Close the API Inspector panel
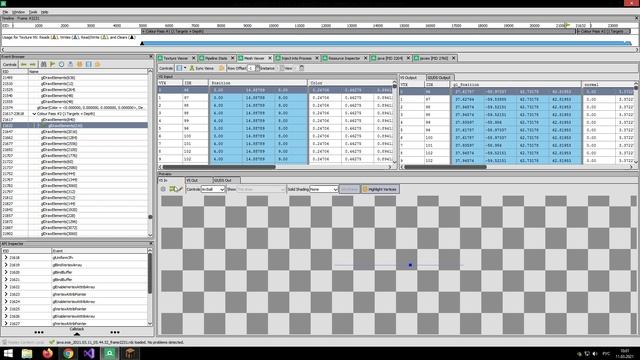 [x=151, y=244]
